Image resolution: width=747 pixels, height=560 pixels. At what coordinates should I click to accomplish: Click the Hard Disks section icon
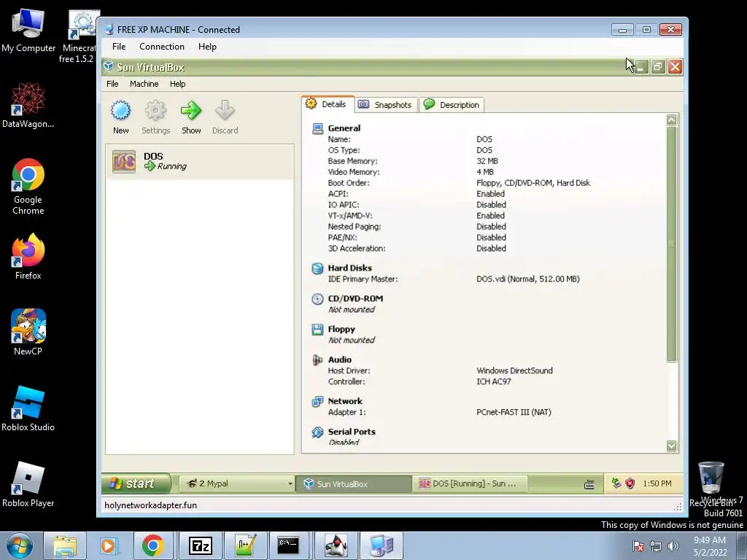(x=317, y=268)
